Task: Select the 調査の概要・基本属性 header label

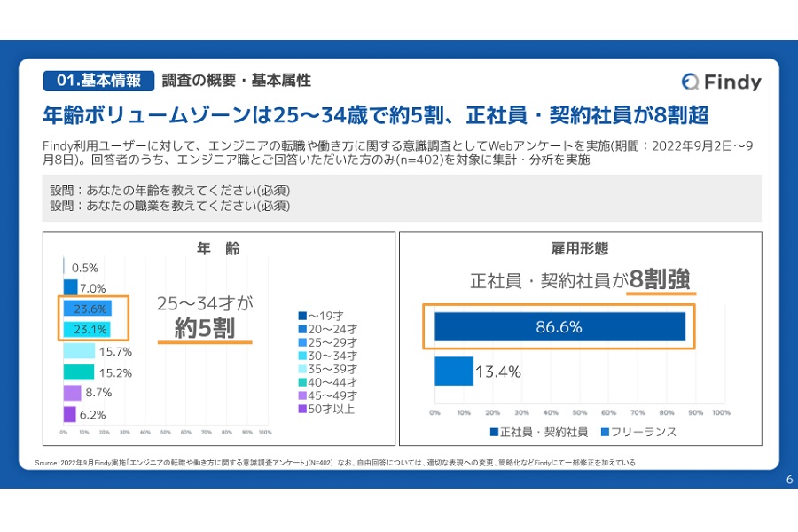Action: (235, 80)
